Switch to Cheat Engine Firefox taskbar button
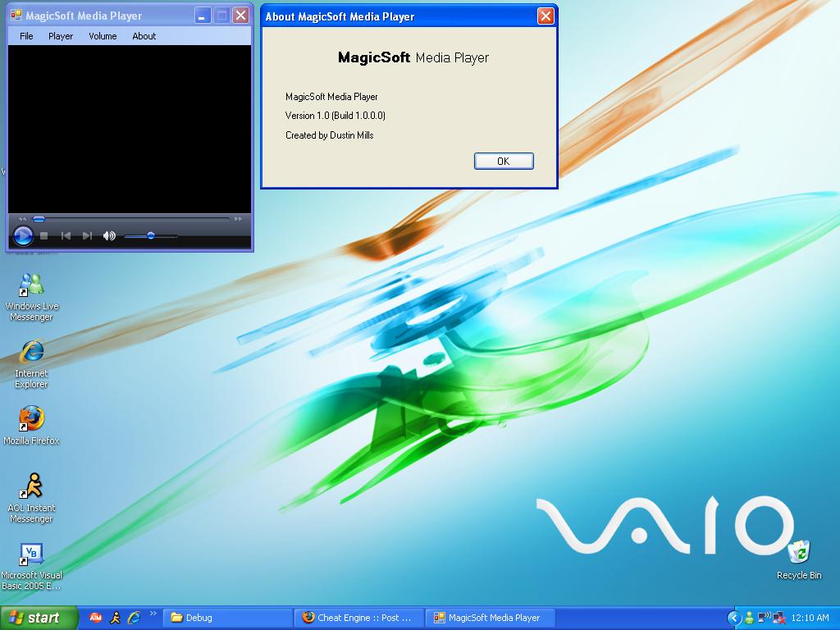Viewport: 840px width, 630px height. 358,618
